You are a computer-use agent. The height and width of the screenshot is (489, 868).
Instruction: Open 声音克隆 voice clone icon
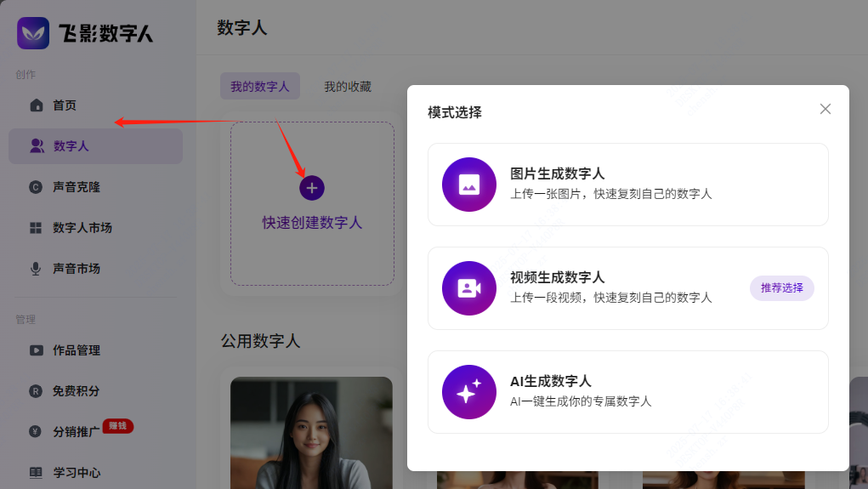point(36,187)
